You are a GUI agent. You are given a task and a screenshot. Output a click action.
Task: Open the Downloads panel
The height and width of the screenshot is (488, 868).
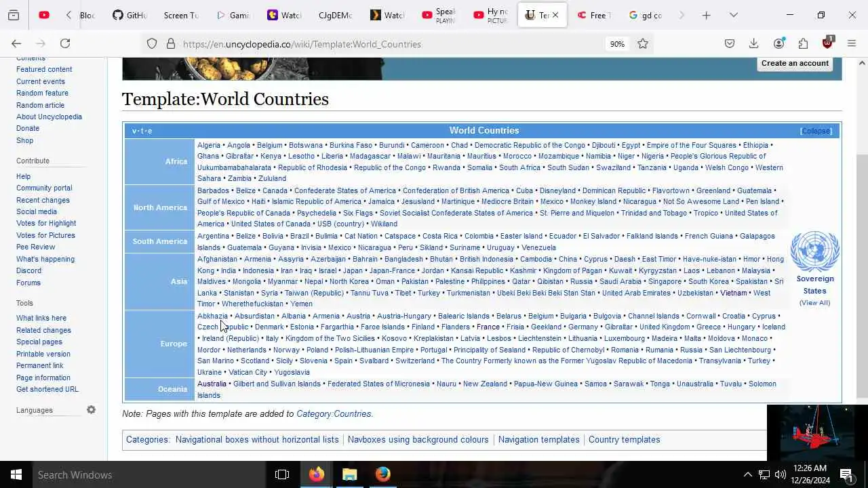pos(753,43)
